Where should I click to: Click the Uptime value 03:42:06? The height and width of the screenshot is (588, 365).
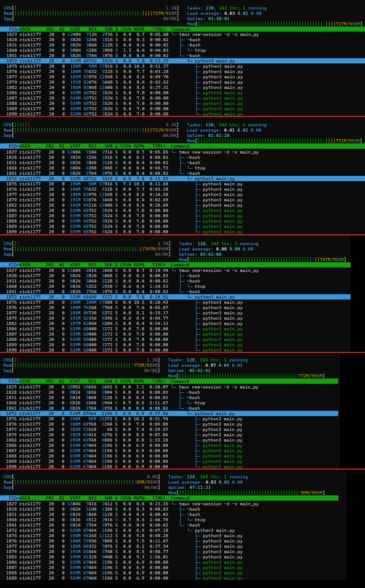211,254
